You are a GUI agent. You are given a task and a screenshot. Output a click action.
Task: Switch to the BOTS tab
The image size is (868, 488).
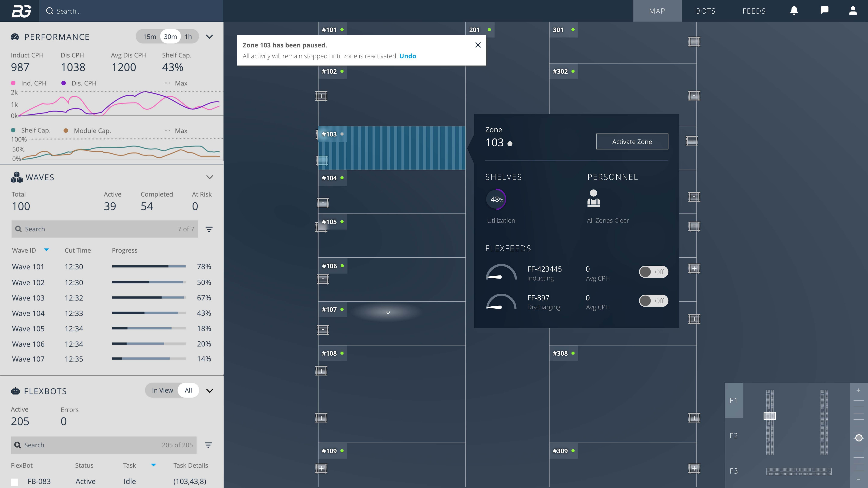tap(705, 11)
